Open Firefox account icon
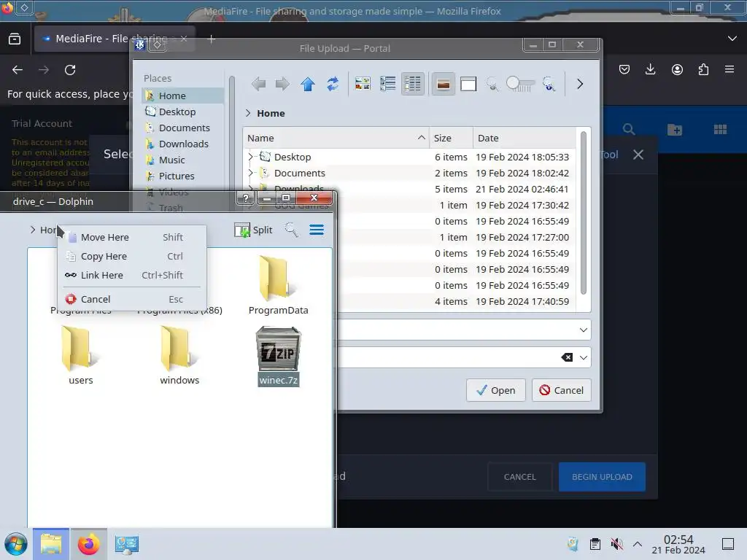 [677, 69]
